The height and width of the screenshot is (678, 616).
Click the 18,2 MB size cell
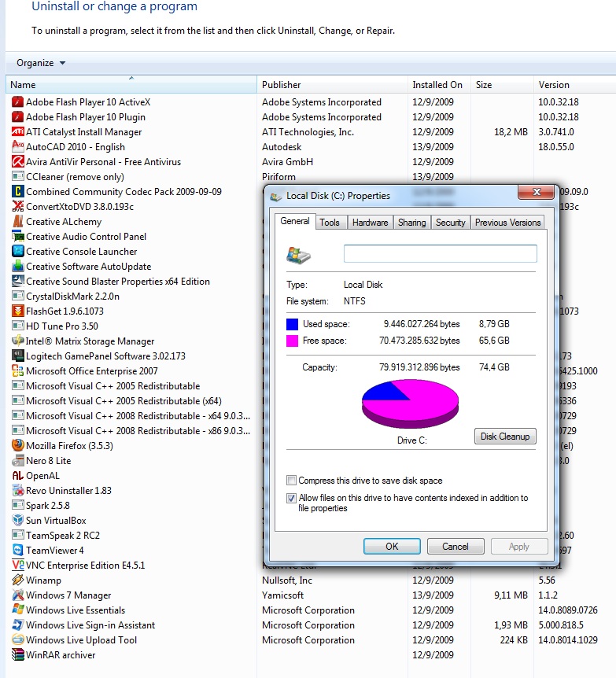click(511, 132)
